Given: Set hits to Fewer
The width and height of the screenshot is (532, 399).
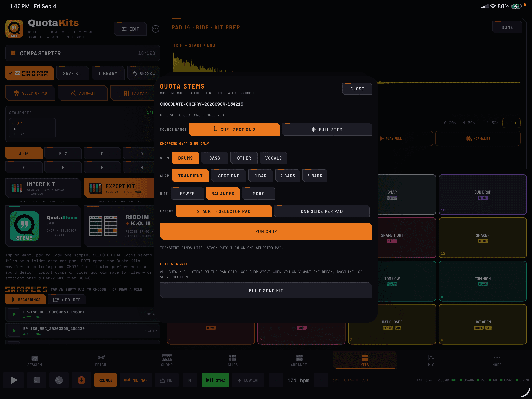Looking at the screenshot, I should 187,193.
